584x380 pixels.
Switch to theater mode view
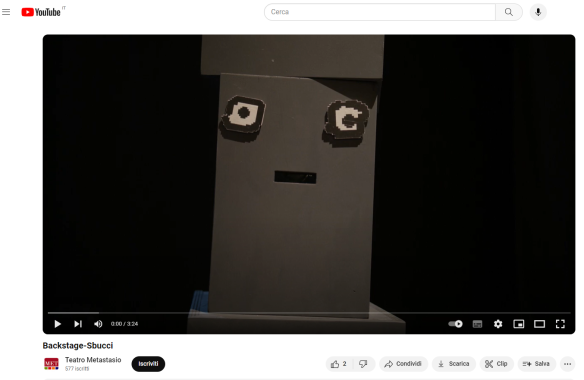tap(539, 324)
